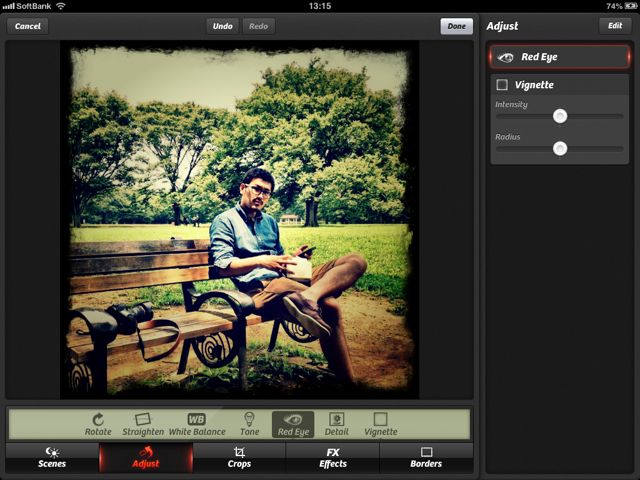Open the White Balance tool
Screen dimensions: 640x480
[197, 424]
